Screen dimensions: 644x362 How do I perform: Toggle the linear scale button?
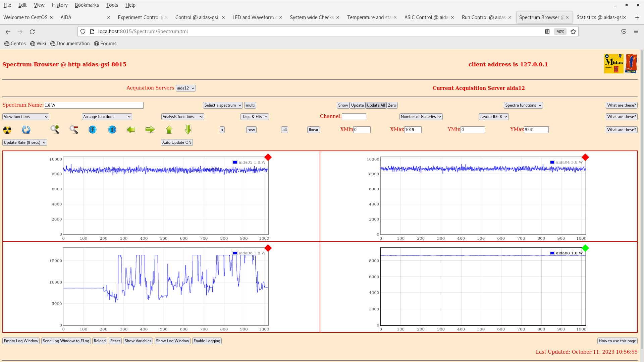pyautogui.click(x=313, y=130)
